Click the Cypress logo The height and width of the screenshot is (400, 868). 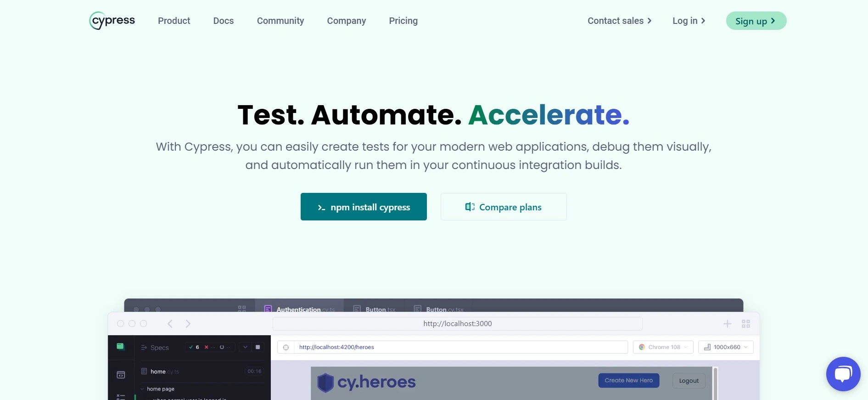tap(112, 21)
